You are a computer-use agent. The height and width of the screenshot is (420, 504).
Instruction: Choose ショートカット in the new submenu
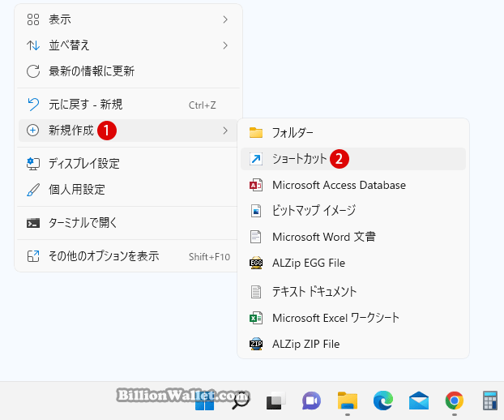click(x=353, y=159)
